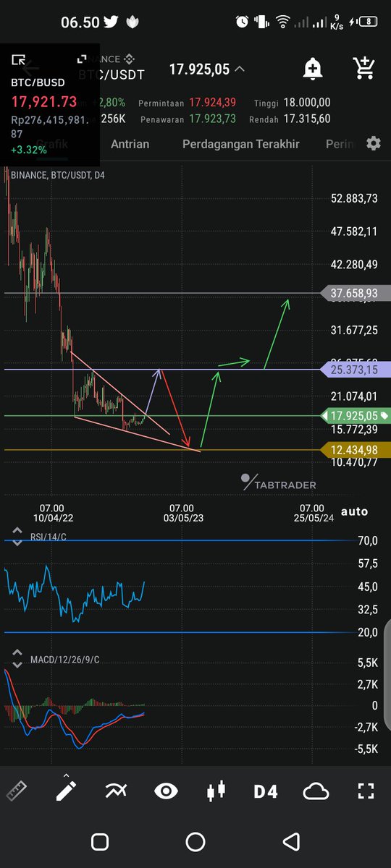Image resolution: width=391 pixels, height=868 pixels.
Task: Tap the alarm icon in status bar
Action: (242, 22)
